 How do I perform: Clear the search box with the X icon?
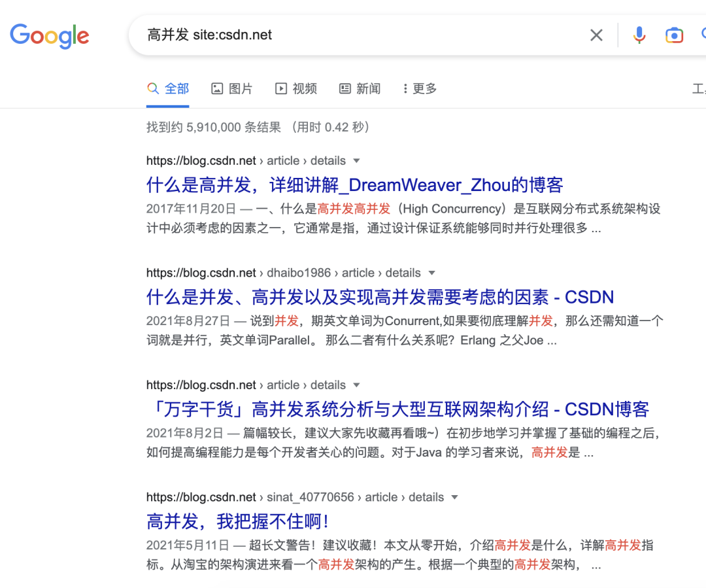596,35
